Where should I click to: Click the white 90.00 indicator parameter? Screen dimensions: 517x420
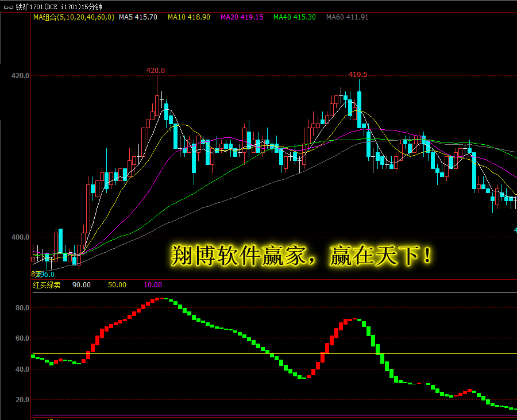pyautogui.click(x=81, y=285)
